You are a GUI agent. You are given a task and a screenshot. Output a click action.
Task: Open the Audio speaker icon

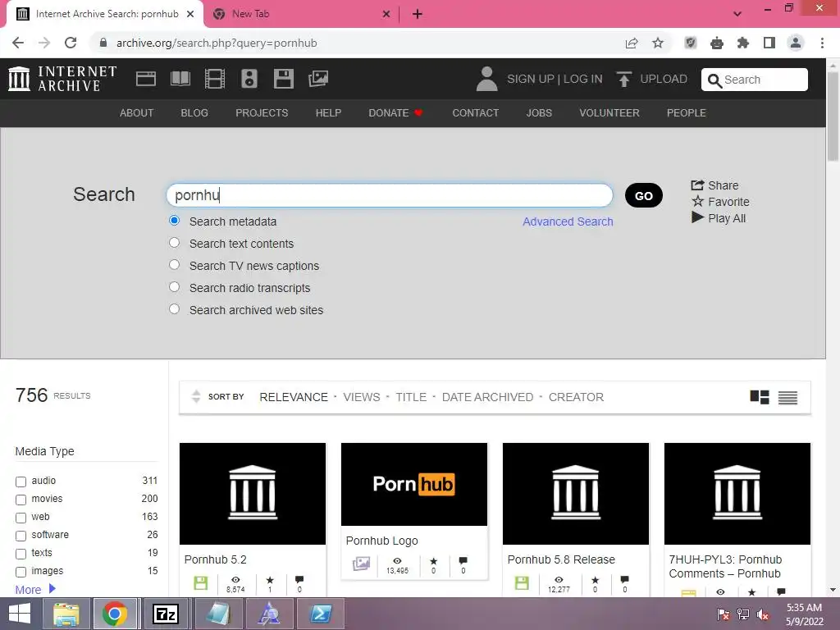point(249,79)
